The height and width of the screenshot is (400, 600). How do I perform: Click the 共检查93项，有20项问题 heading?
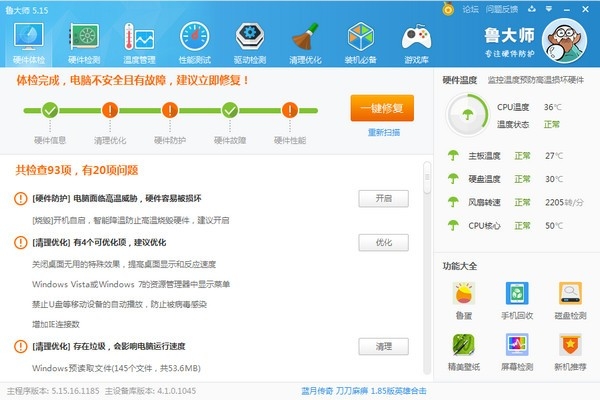tap(77, 170)
